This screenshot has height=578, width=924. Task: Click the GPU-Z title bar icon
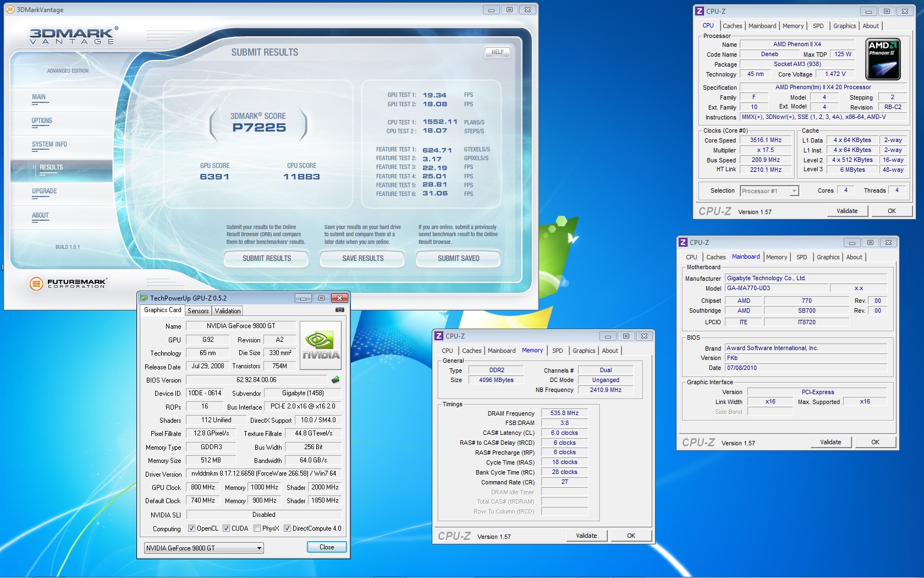pyautogui.click(x=144, y=298)
